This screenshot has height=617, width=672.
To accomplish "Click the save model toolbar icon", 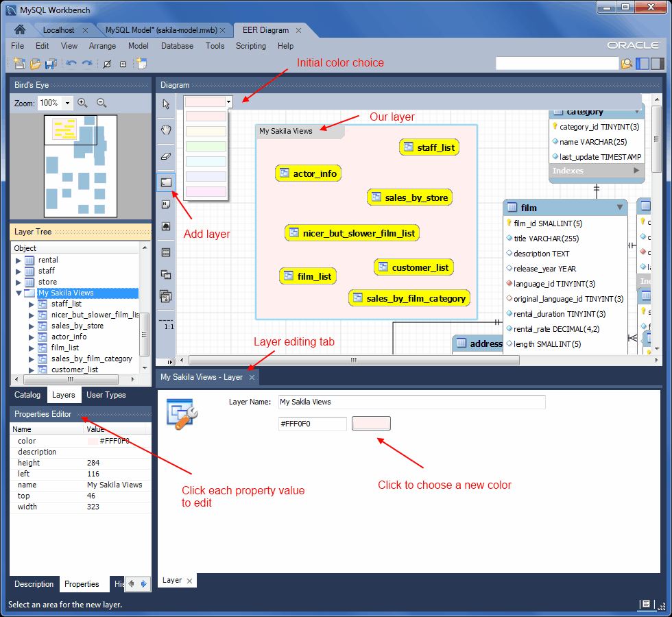I will (51, 64).
